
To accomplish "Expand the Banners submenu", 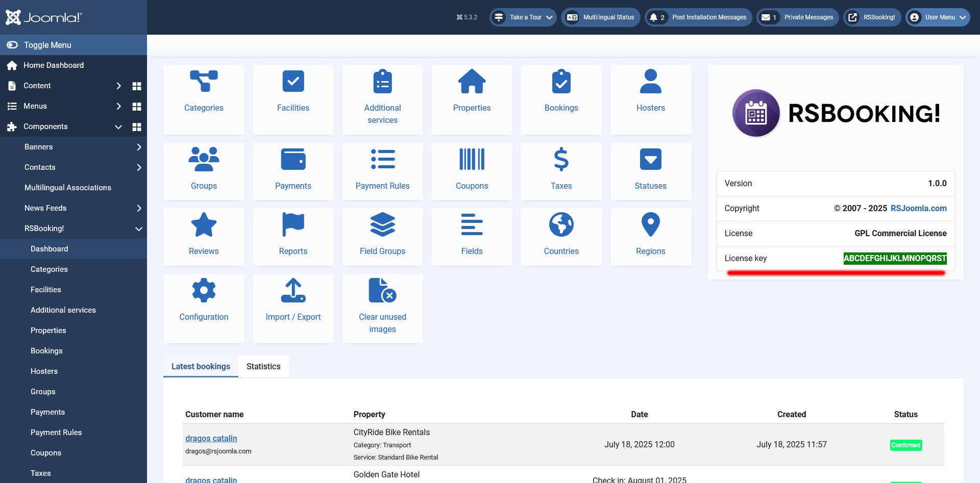I will [x=139, y=147].
